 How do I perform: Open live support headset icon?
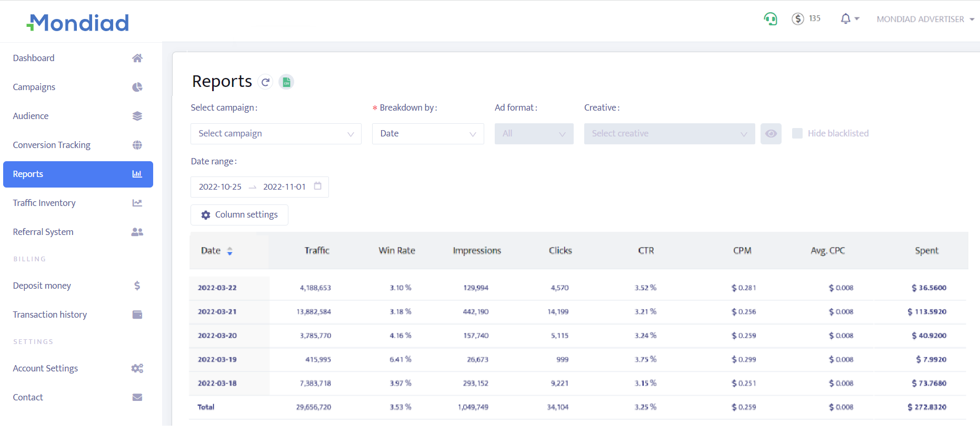pos(770,19)
